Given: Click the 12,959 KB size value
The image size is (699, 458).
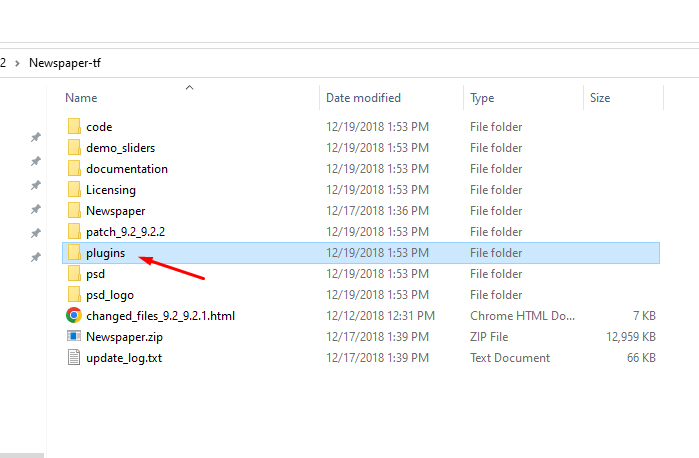Looking at the screenshot, I should point(631,337).
